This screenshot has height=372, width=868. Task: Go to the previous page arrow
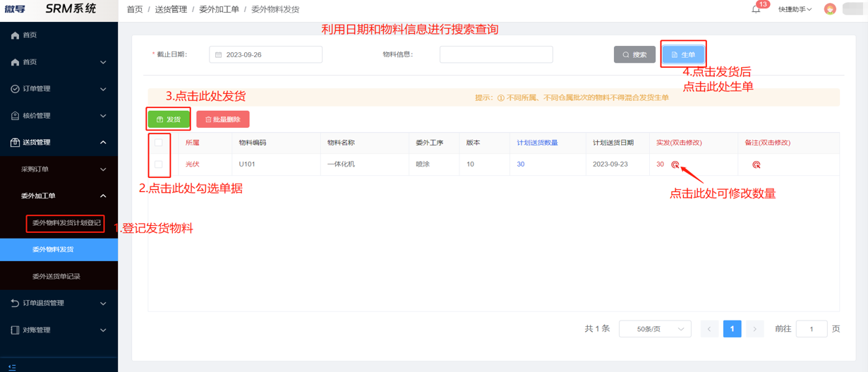[709, 329]
